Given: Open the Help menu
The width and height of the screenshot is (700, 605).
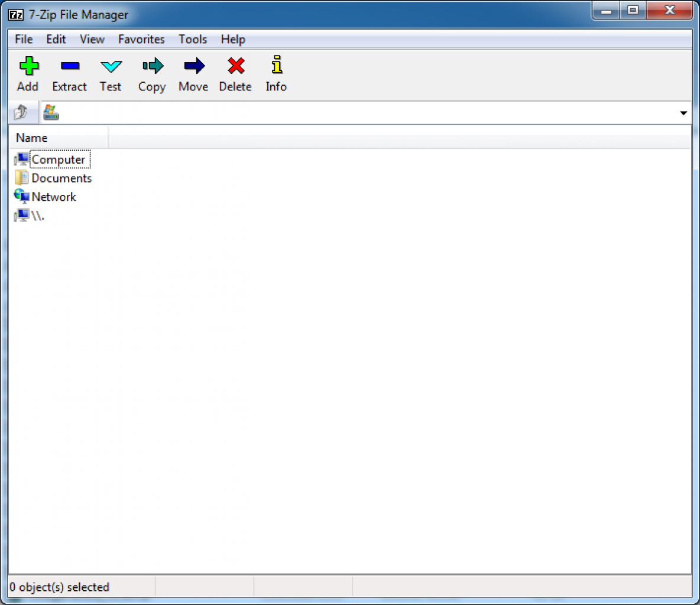Looking at the screenshot, I should click(233, 39).
